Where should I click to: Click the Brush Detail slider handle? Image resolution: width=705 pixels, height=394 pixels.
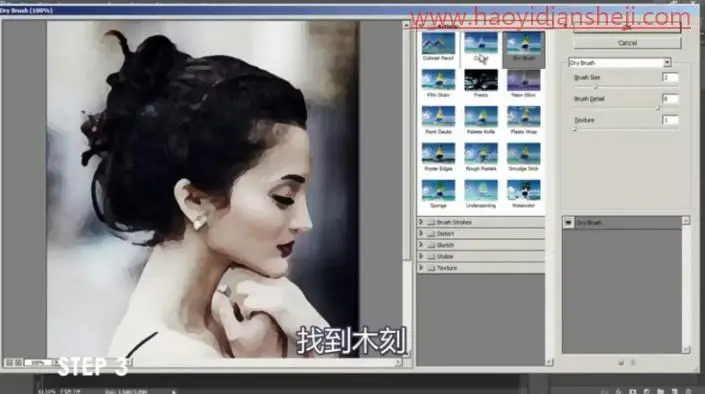click(x=658, y=108)
